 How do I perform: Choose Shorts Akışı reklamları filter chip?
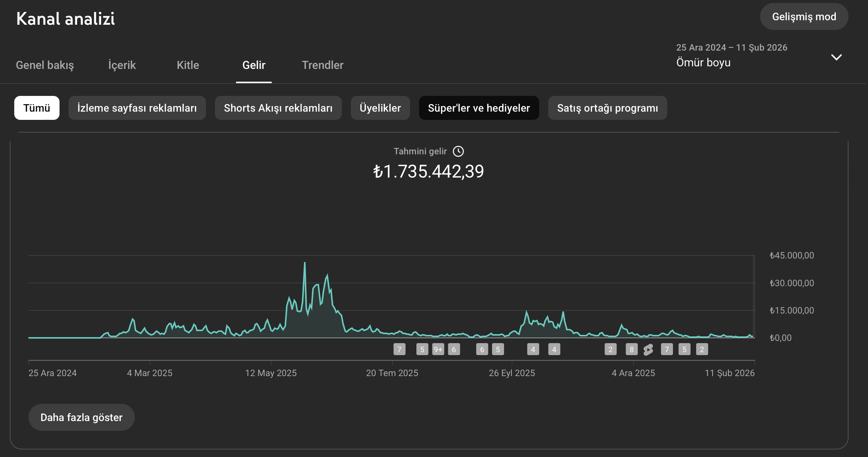pos(278,108)
